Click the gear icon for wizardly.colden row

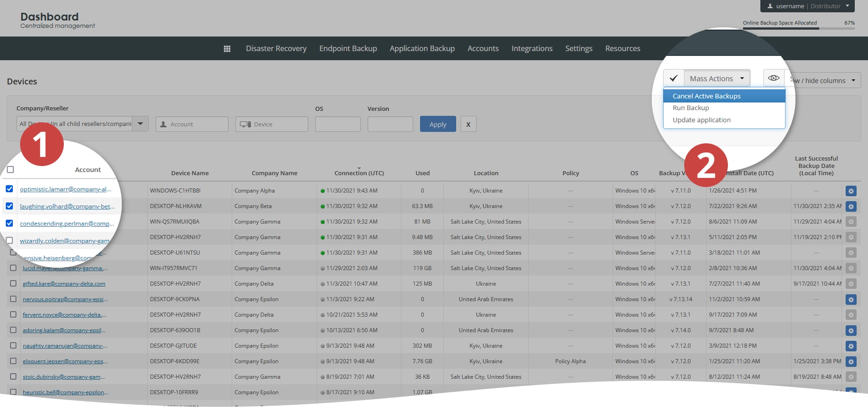[x=851, y=238]
